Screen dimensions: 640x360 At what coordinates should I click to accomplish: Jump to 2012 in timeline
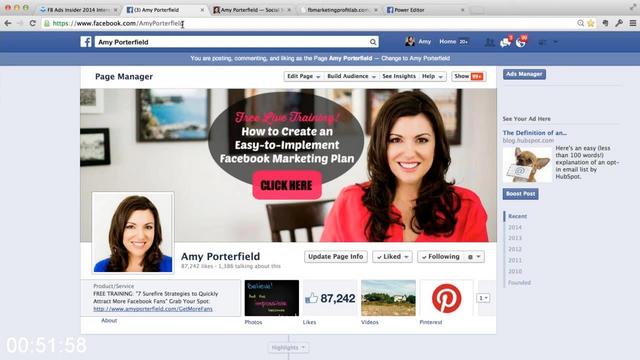(515, 249)
